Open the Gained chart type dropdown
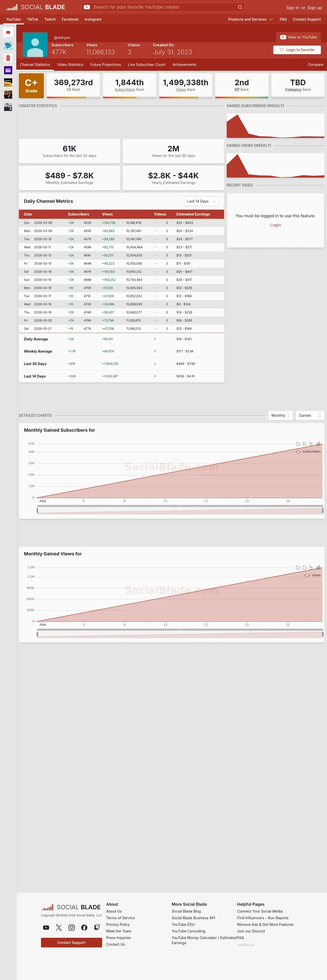Image resolution: width=327 pixels, height=980 pixels. click(310, 415)
